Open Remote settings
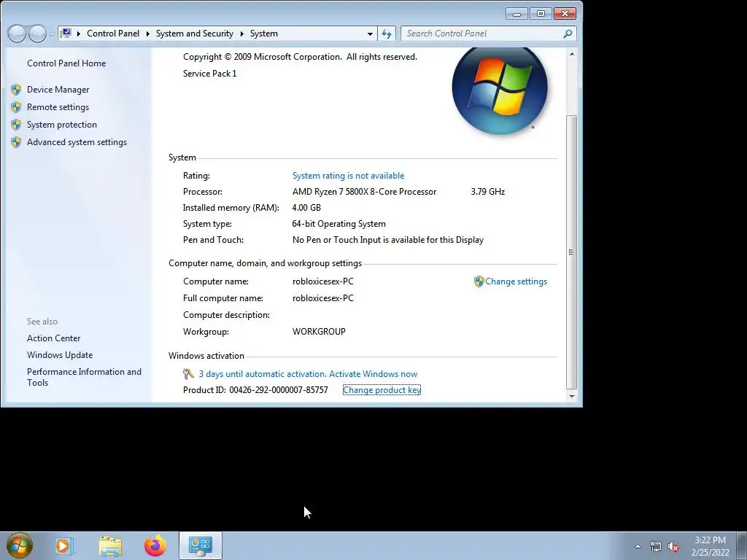The image size is (747, 560). coord(58,107)
